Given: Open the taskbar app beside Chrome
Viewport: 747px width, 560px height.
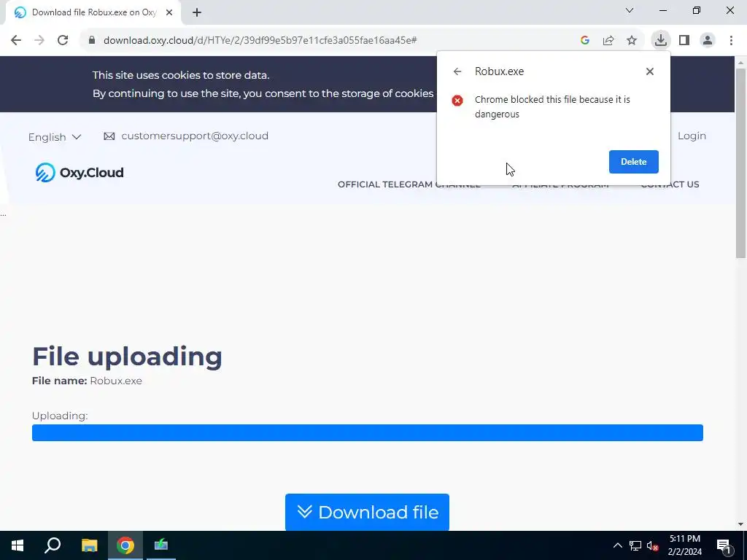Looking at the screenshot, I should point(161,545).
